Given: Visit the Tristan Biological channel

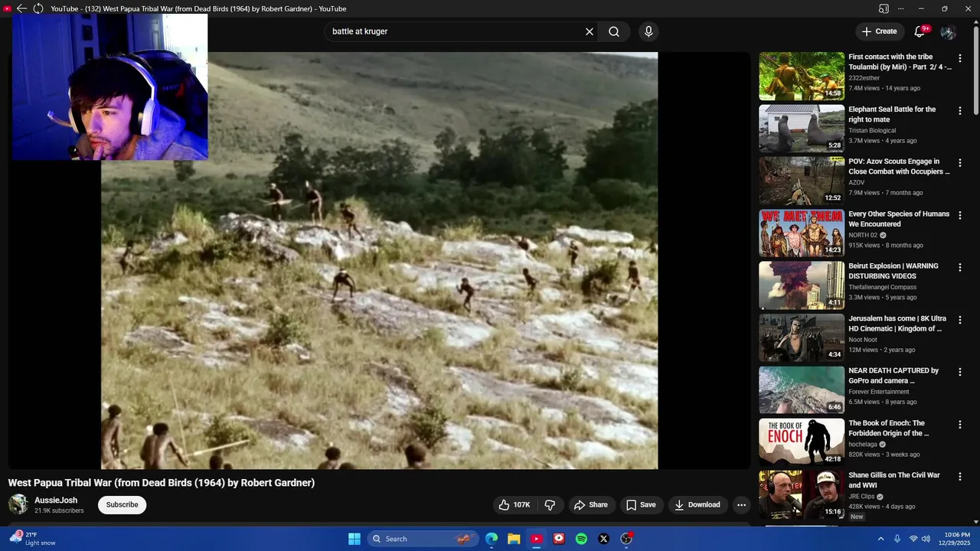Looking at the screenshot, I should pyautogui.click(x=872, y=130).
